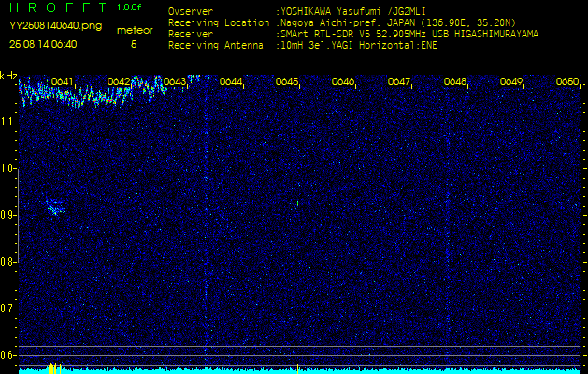Click the 0641 time marker

(63, 81)
